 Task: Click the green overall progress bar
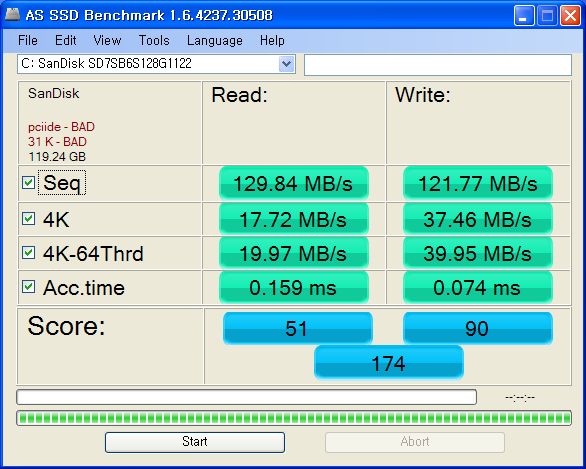click(x=294, y=418)
